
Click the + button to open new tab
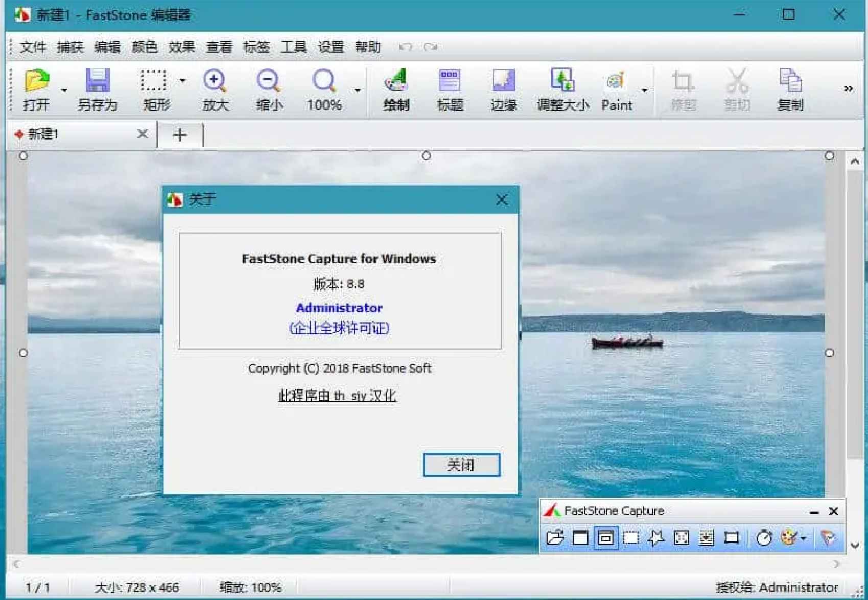pyautogui.click(x=179, y=134)
